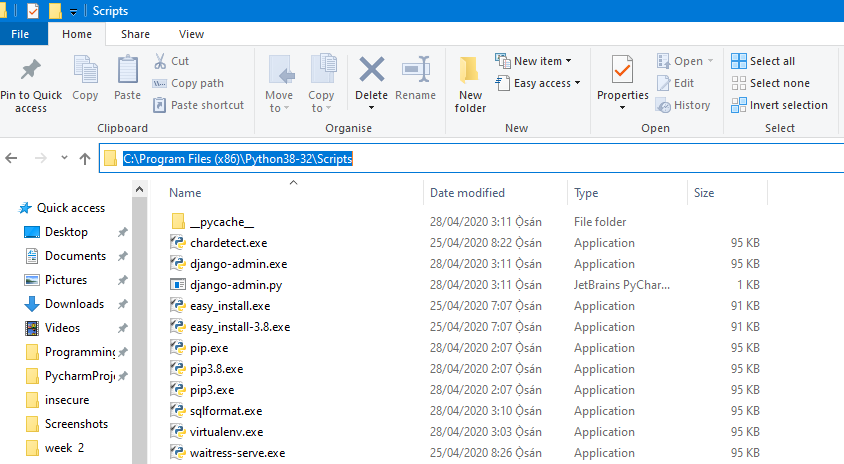844x464 pixels.
Task: Click the Forward navigation arrow
Action: (x=40, y=158)
